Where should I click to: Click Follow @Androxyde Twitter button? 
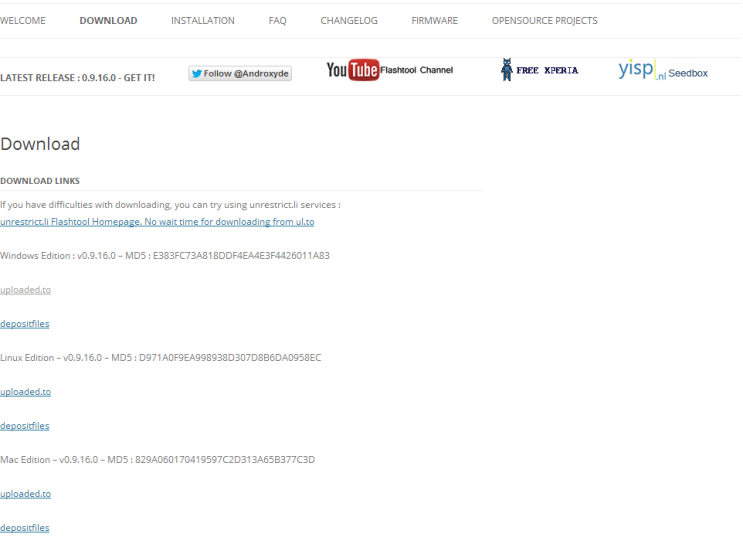point(240,73)
